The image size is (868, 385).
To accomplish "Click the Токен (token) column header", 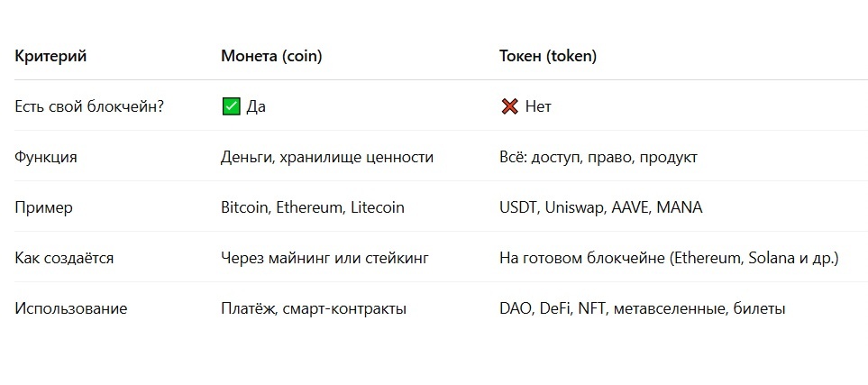I will pyautogui.click(x=548, y=56).
